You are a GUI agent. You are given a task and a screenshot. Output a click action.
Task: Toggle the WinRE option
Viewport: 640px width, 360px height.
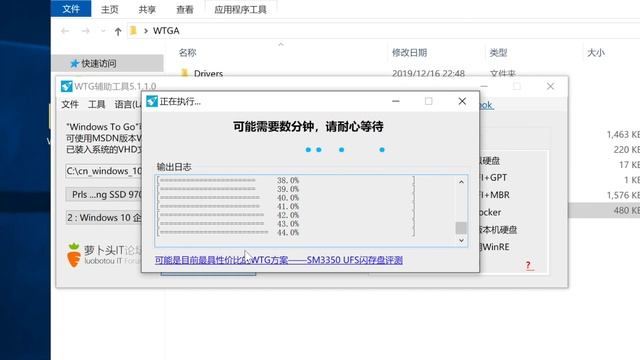pos(495,247)
